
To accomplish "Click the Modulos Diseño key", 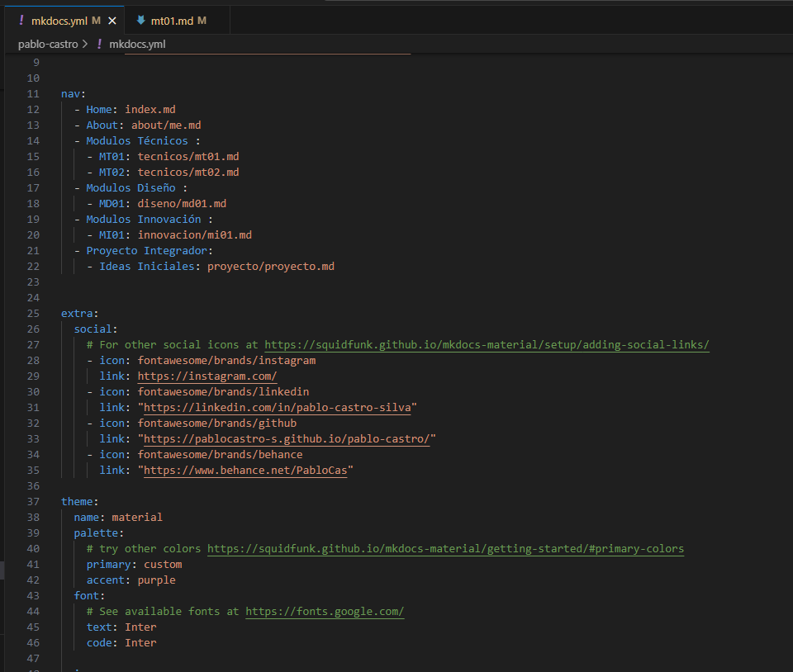I will pyautogui.click(x=131, y=188).
